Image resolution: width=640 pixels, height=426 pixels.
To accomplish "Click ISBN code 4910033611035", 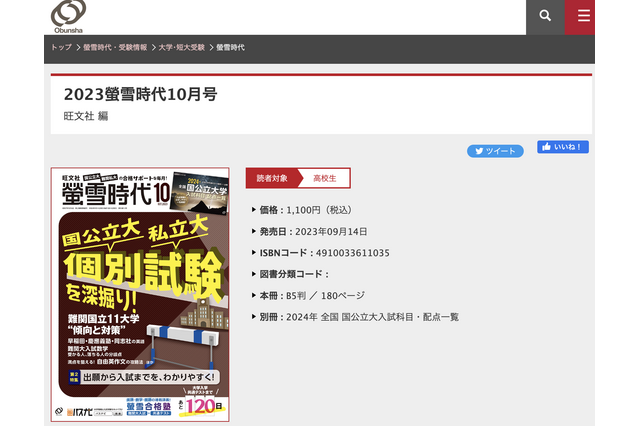I will coord(353,253).
